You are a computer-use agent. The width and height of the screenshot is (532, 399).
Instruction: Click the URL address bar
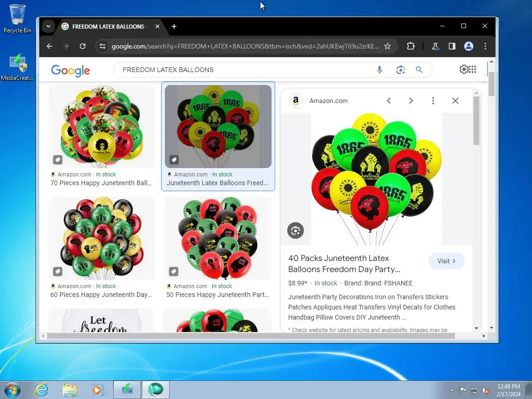pyautogui.click(x=245, y=46)
